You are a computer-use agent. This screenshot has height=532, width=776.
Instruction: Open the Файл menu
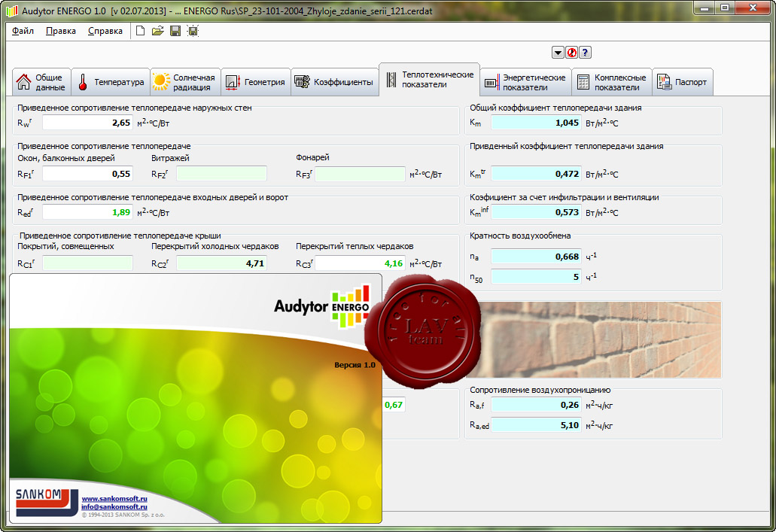click(x=23, y=31)
